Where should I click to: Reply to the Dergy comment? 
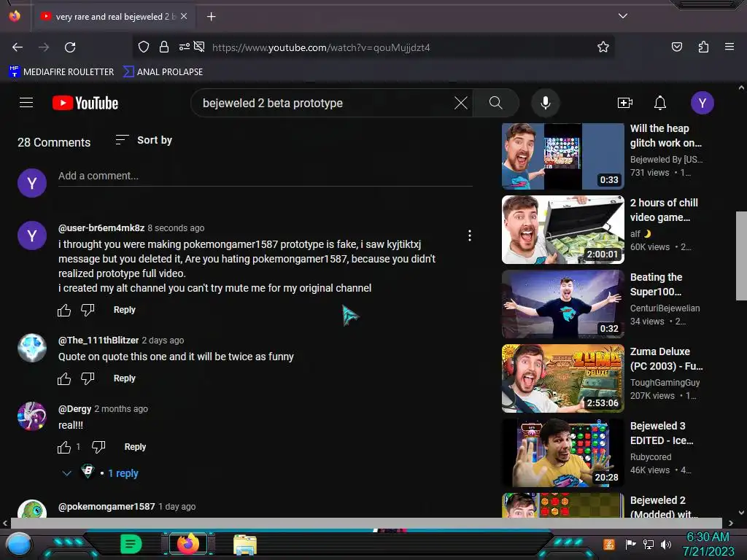pyautogui.click(x=135, y=447)
